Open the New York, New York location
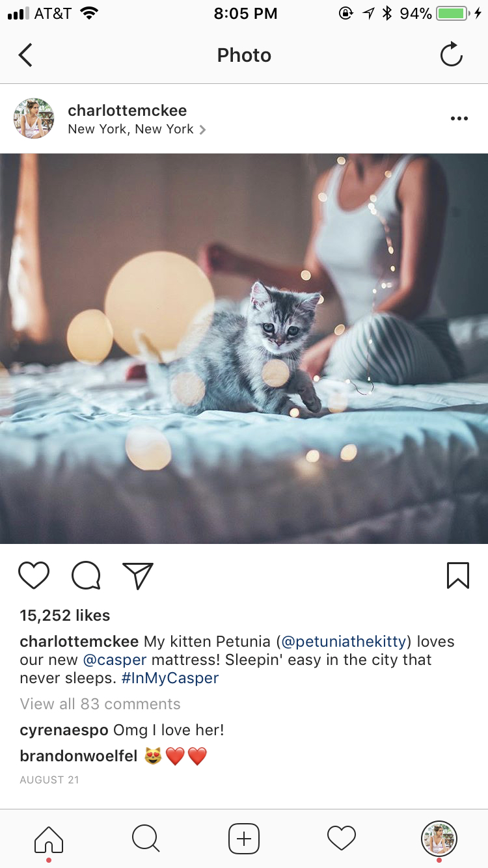Viewport: 488px width, 868px height. pyautogui.click(x=137, y=129)
